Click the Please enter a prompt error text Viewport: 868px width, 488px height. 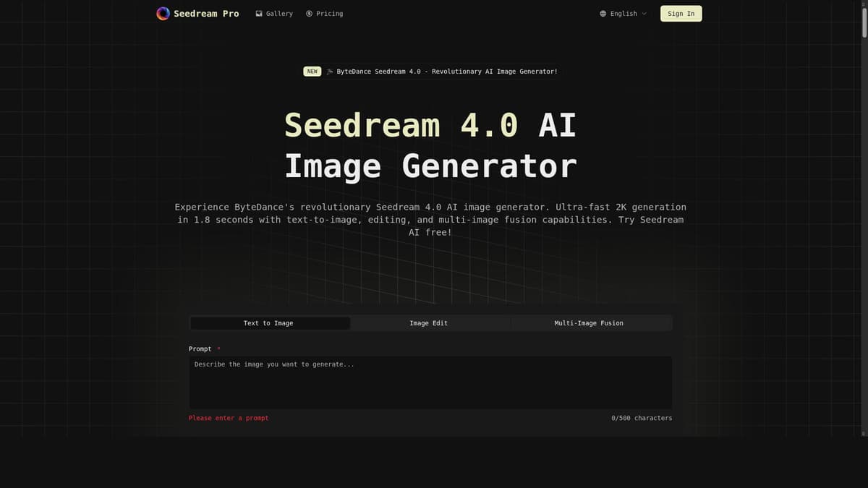point(228,418)
